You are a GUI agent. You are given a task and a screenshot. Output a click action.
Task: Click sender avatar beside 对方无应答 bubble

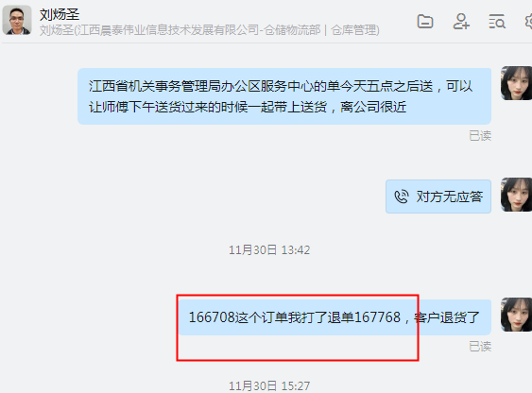coord(516,195)
